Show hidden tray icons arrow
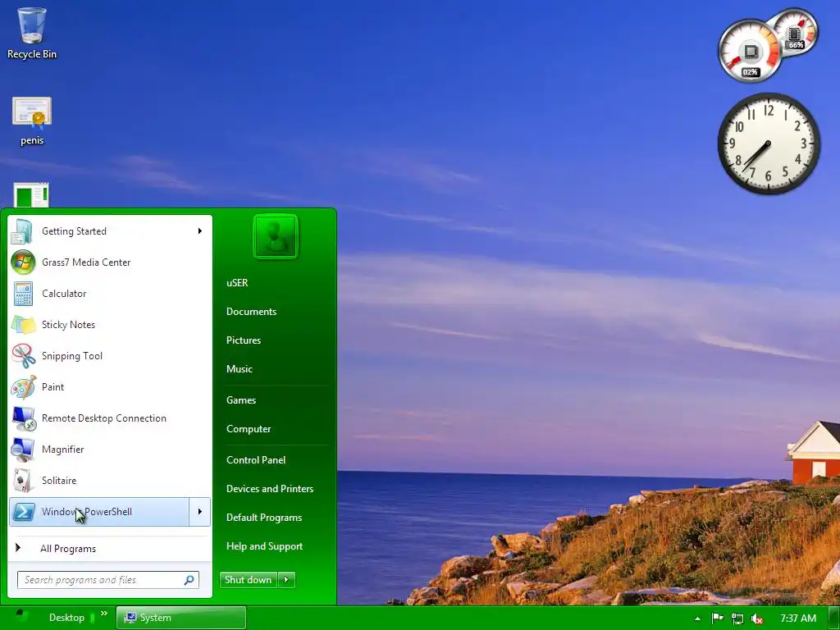The width and height of the screenshot is (840, 630). coord(697,619)
